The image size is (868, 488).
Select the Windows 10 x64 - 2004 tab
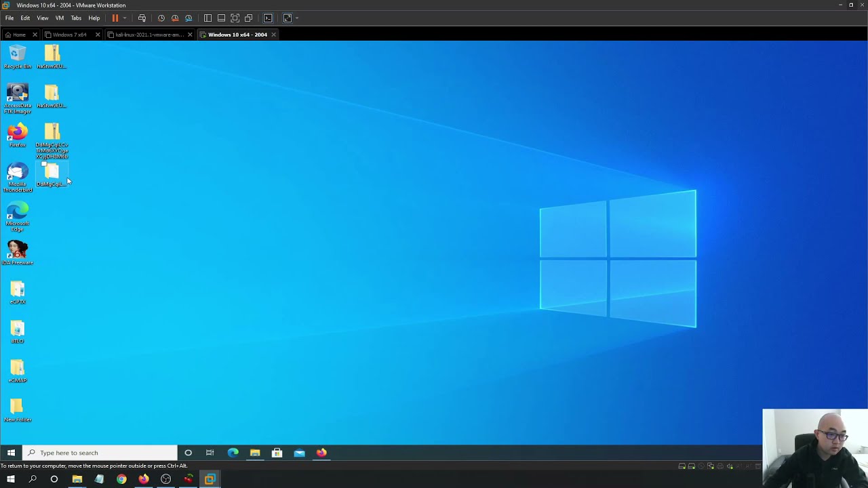(x=237, y=35)
